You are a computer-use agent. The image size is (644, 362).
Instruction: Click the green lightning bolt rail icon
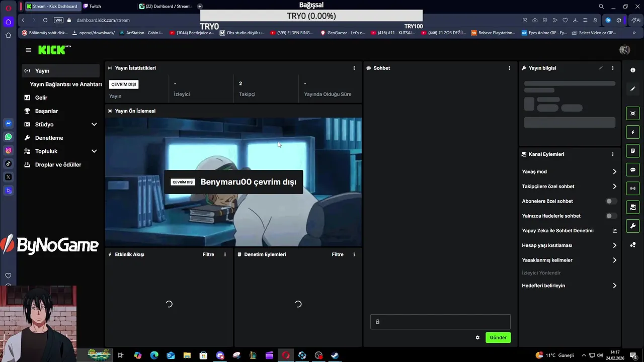pyautogui.click(x=633, y=132)
